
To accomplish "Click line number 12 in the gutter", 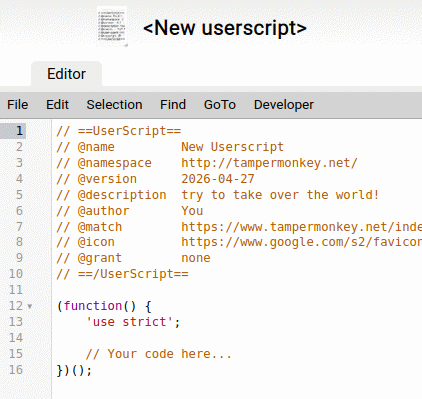I will (x=16, y=306).
